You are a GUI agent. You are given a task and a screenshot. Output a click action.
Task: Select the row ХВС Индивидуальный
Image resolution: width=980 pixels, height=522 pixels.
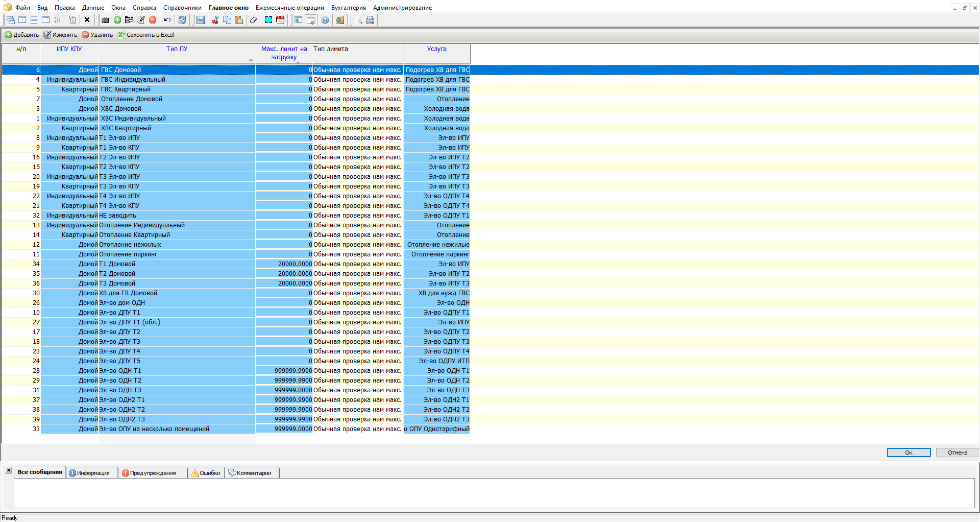[x=236, y=118]
